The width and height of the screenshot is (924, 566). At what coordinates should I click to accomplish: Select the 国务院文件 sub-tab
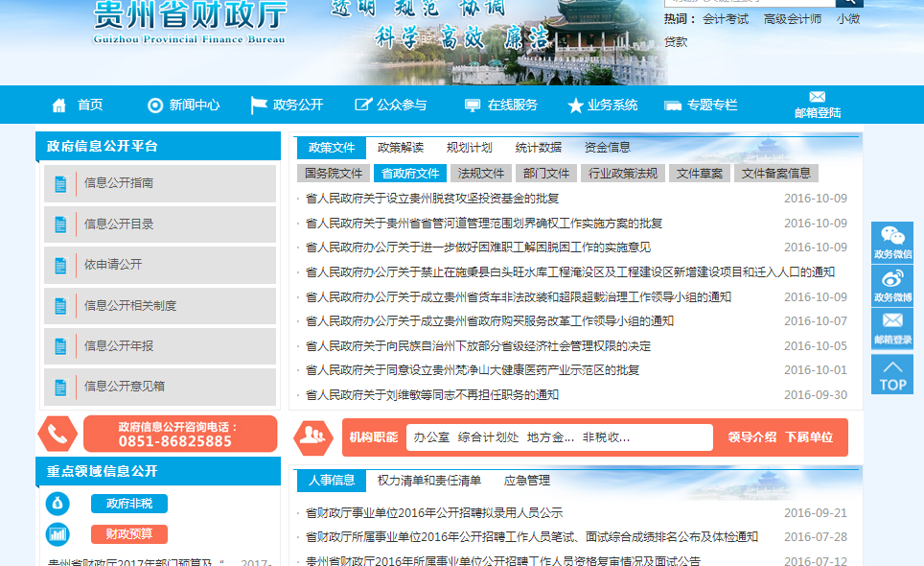334,174
